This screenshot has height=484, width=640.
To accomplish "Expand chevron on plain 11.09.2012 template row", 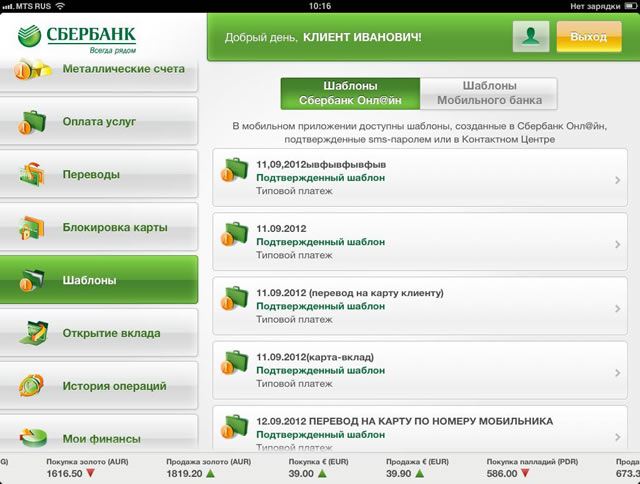I will 618,244.
